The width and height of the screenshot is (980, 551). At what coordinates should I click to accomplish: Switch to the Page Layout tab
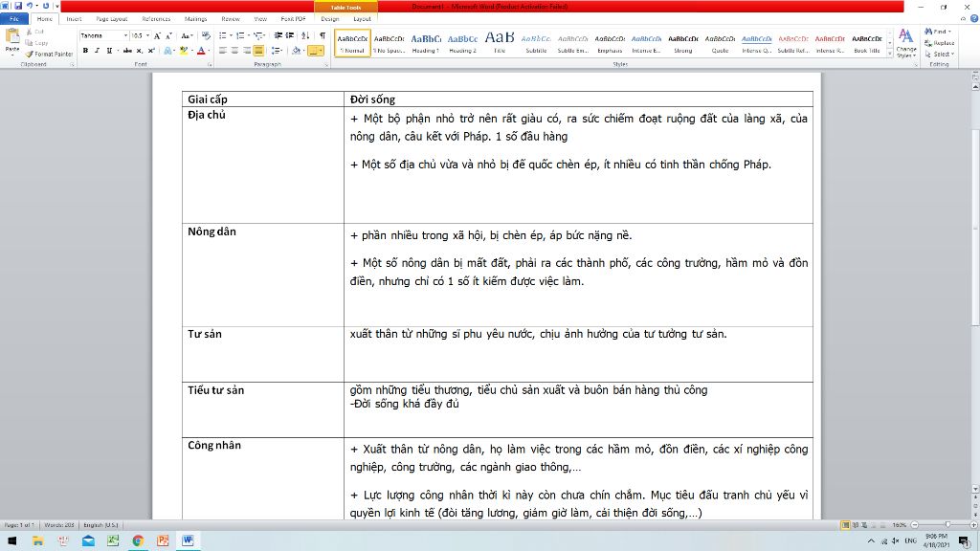coord(112,19)
